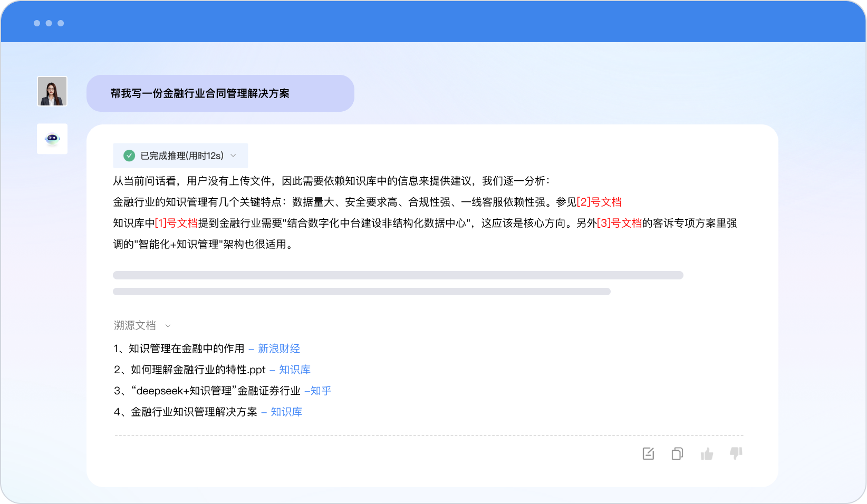This screenshot has width=867, height=504.
Task: Copy the response with the copy icon
Action: click(677, 453)
